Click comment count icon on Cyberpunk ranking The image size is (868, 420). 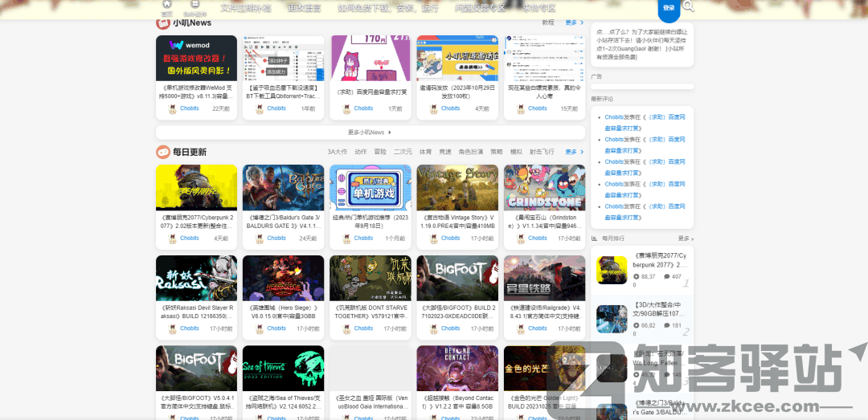tap(665, 276)
